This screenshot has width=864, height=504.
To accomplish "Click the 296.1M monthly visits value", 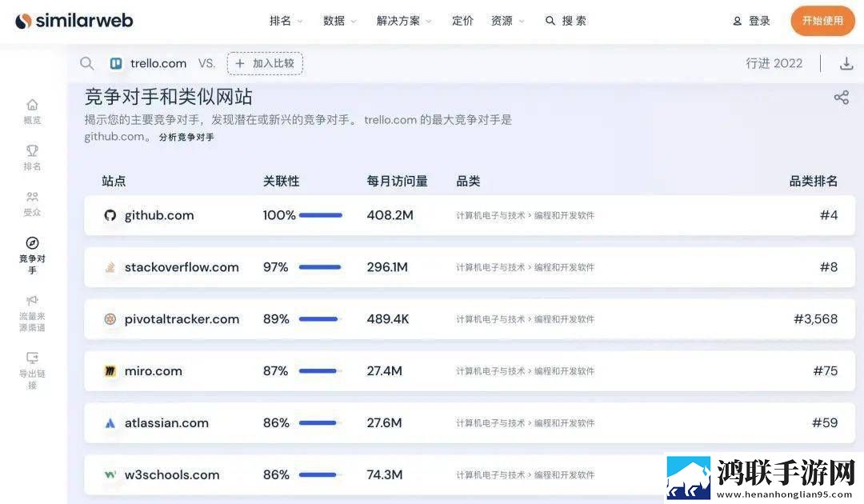I will point(387,267).
